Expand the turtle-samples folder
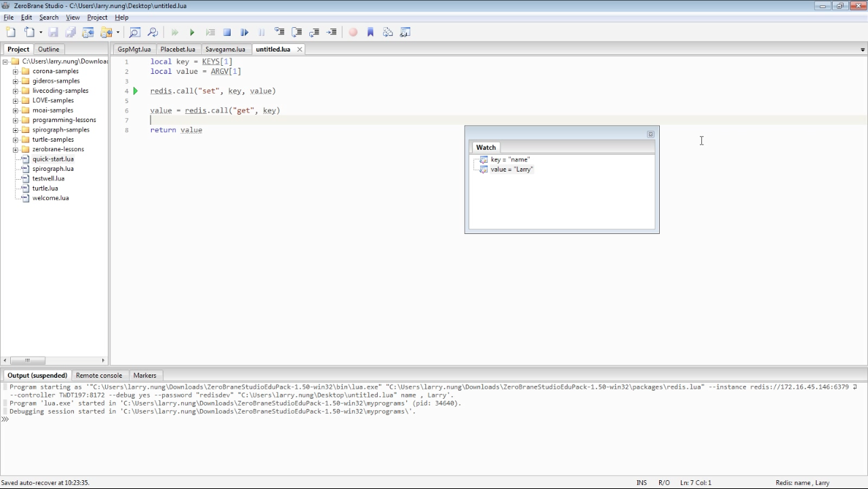 (16, 140)
